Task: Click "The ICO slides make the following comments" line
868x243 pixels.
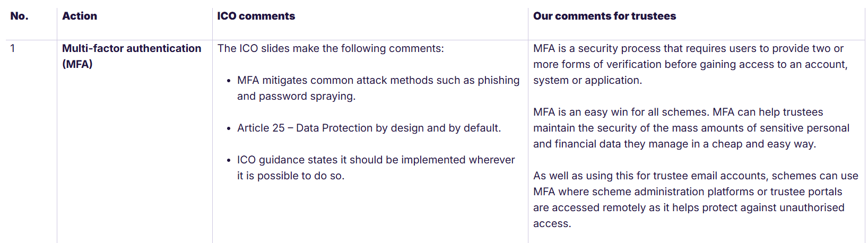Action: [330, 48]
